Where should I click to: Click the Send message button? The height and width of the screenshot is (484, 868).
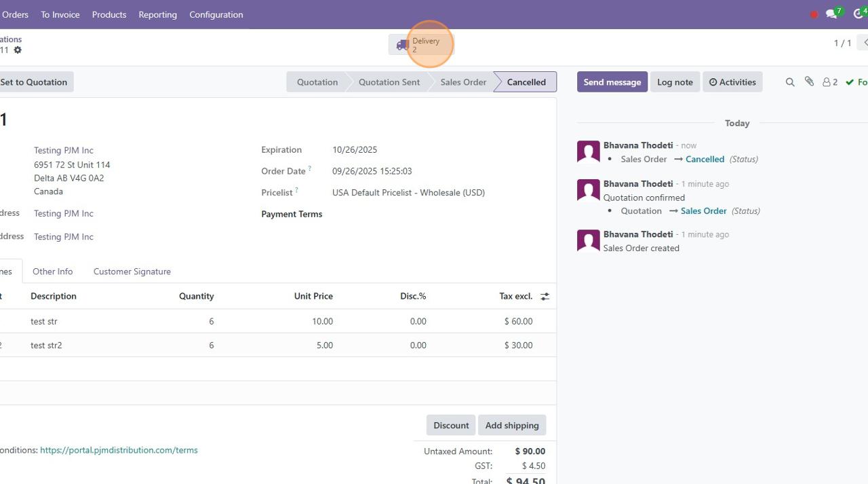[x=612, y=82]
